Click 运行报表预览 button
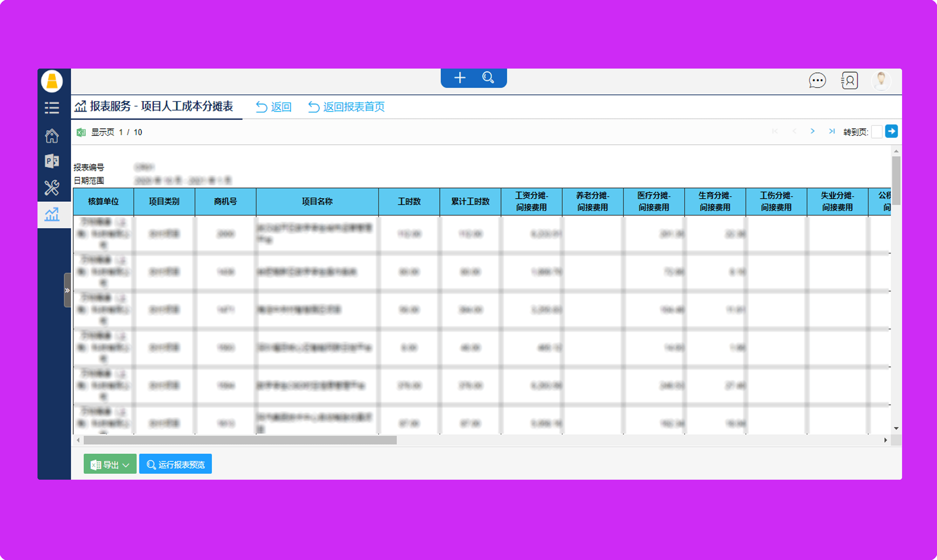The height and width of the screenshot is (560, 937). (x=175, y=464)
